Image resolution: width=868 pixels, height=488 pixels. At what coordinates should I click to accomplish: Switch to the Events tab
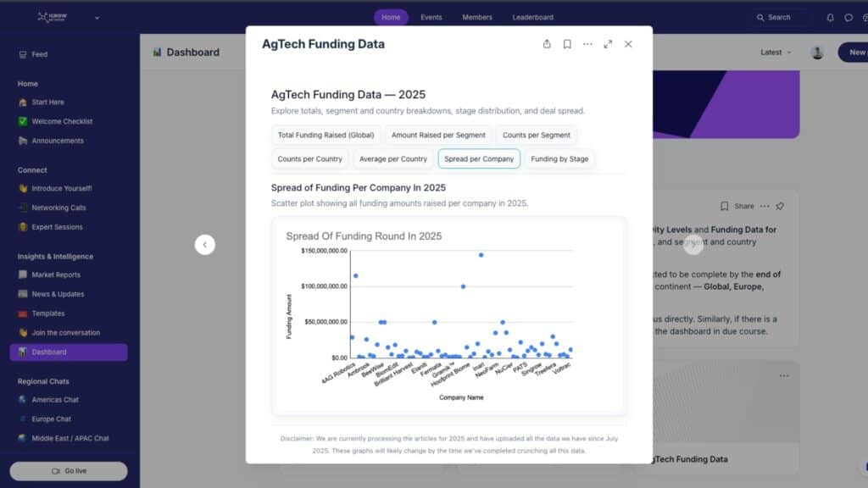(431, 18)
